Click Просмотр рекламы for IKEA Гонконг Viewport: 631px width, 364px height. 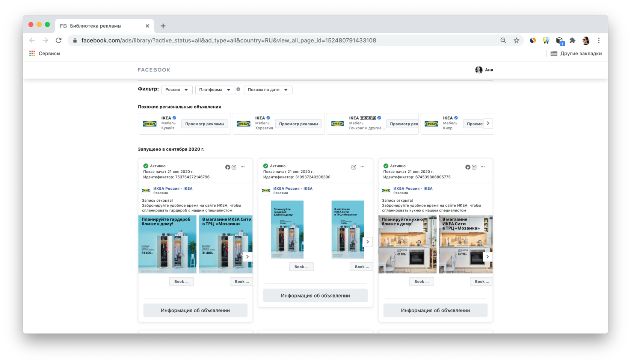click(x=403, y=124)
